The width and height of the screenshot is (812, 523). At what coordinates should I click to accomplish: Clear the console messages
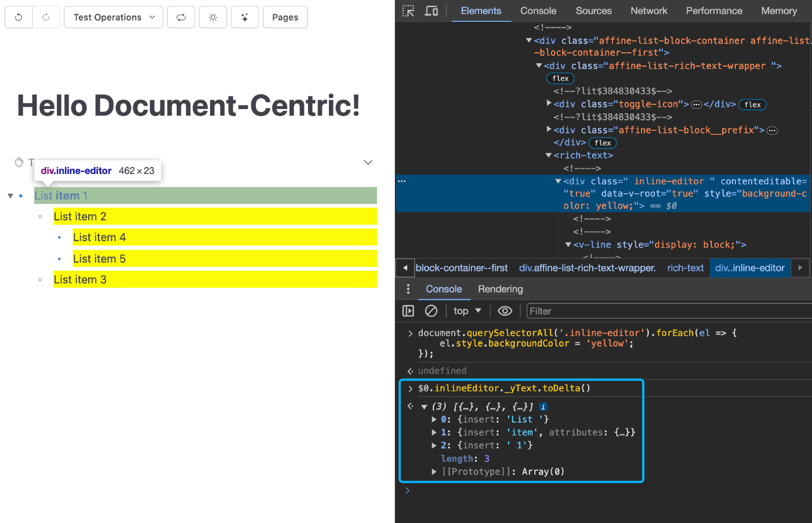click(x=431, y=310)
